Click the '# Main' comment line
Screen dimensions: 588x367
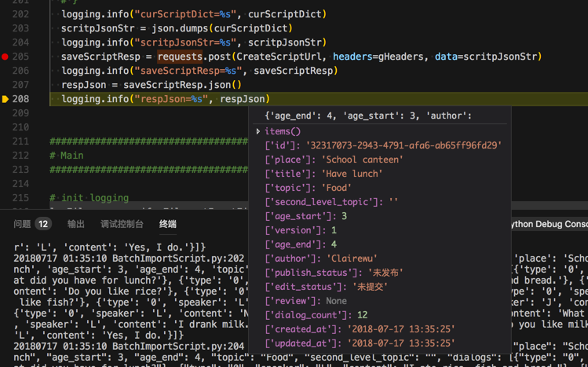pos(66,156)
